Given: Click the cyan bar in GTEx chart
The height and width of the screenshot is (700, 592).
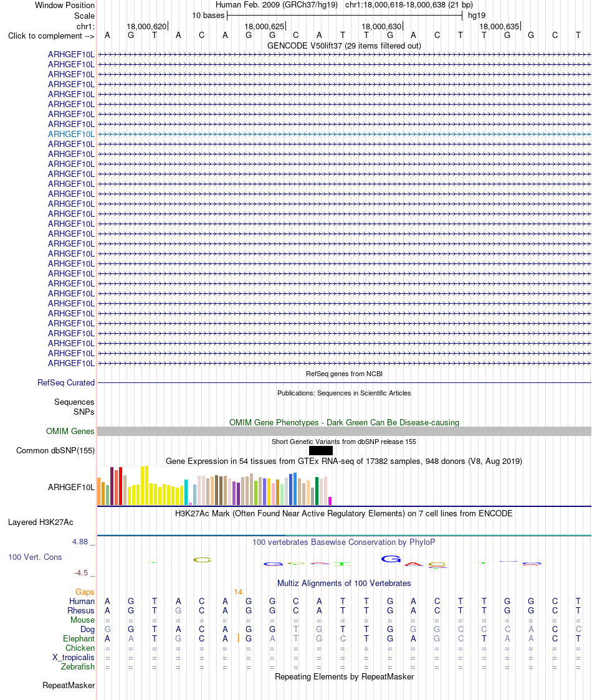Looking at the screenshot, I should pyautogui.click(x=186, y=493).
